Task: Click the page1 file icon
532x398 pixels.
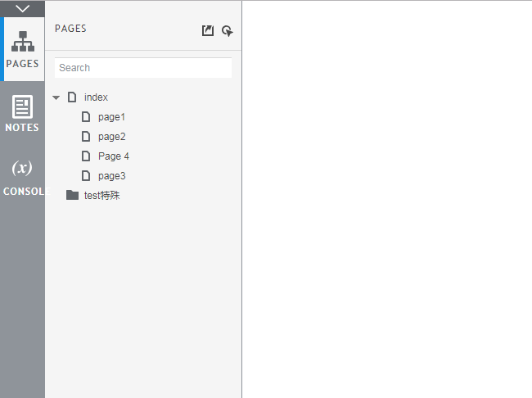Action: [x=86, y=117]
